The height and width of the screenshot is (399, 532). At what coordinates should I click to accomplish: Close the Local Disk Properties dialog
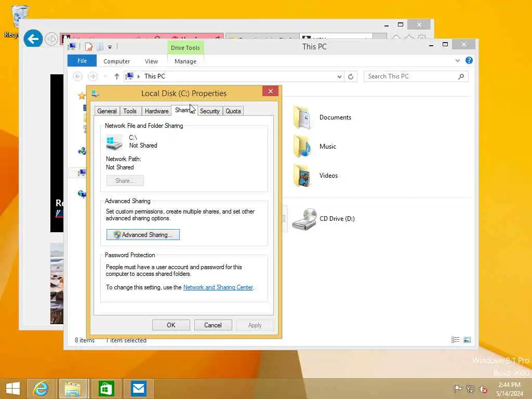[270, 91]
